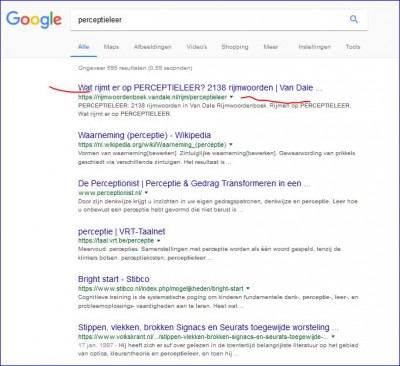Click the rijmwoordenboek.vandale.nl green URL

pyautogui.click(x=152, y=97)
